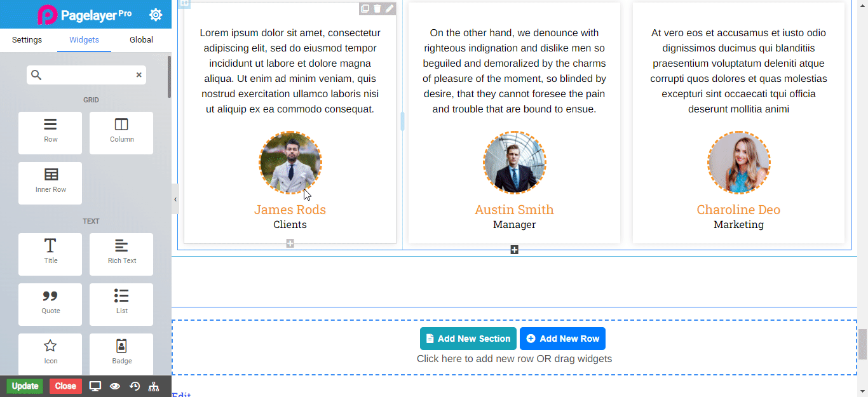Edit column with the pencil icon

coord(390,8)
